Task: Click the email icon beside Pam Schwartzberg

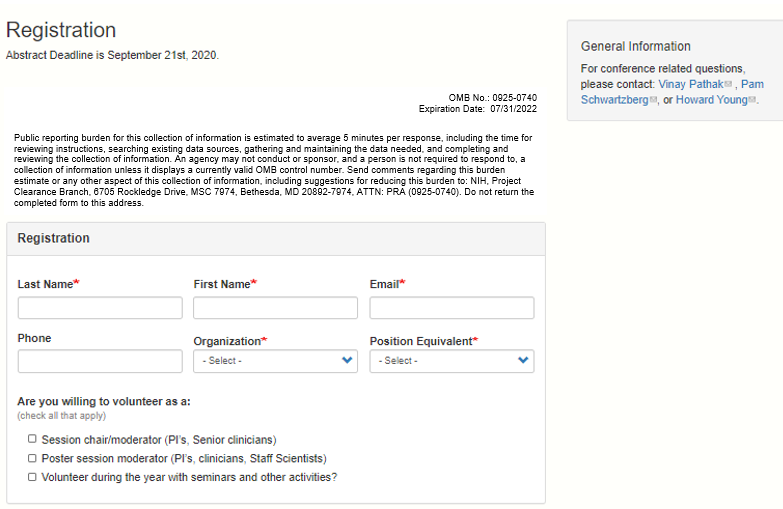Action: 653,101
